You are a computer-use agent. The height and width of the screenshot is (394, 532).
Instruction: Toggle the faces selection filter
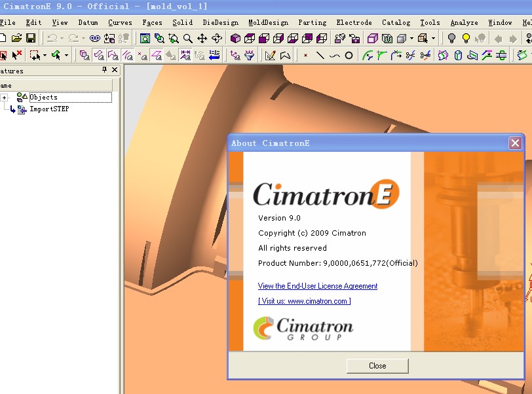point(99,55)
